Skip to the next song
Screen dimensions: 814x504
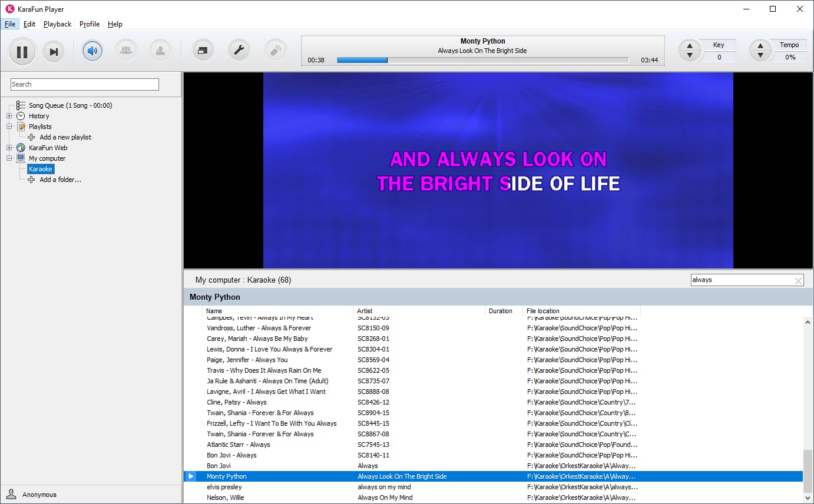pos(54,52)
